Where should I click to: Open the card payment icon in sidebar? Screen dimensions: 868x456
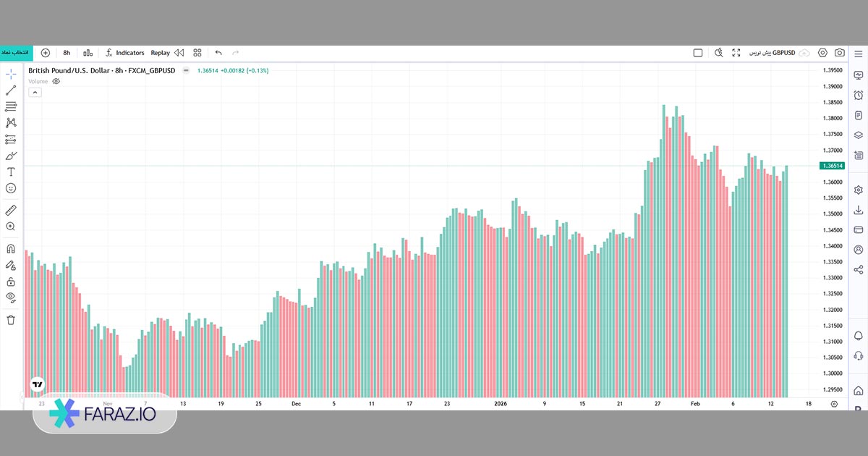coord(859,229)
